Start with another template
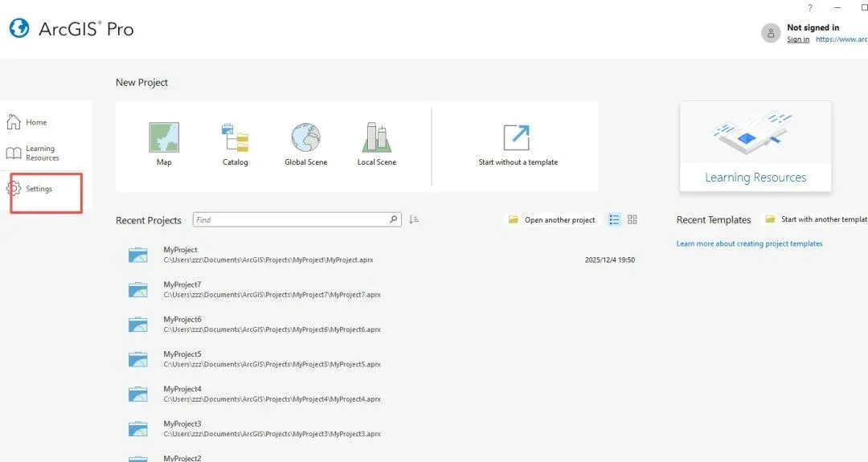The height and width of the screenshot is (462, 868). tap(816, 219)
